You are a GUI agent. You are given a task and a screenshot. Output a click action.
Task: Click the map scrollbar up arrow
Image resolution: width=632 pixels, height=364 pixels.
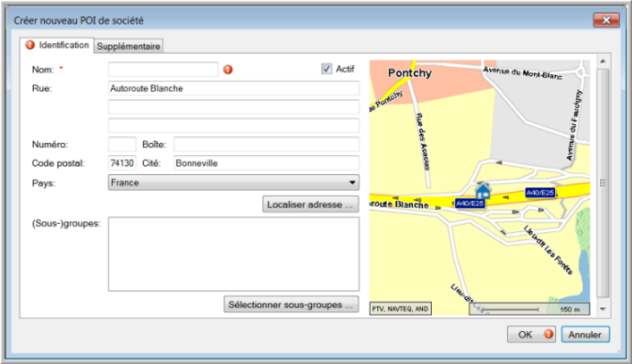click(603, 61)
